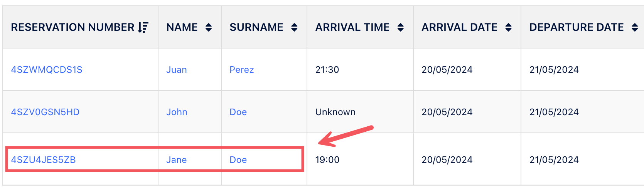Sort by Arrival Time arrows icon
The image size is (644, 191).
(401, 27)
